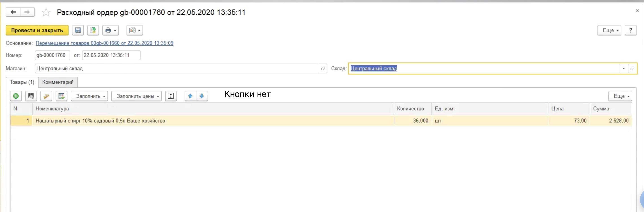Close the Расходный ордер form

click(637, 11)
